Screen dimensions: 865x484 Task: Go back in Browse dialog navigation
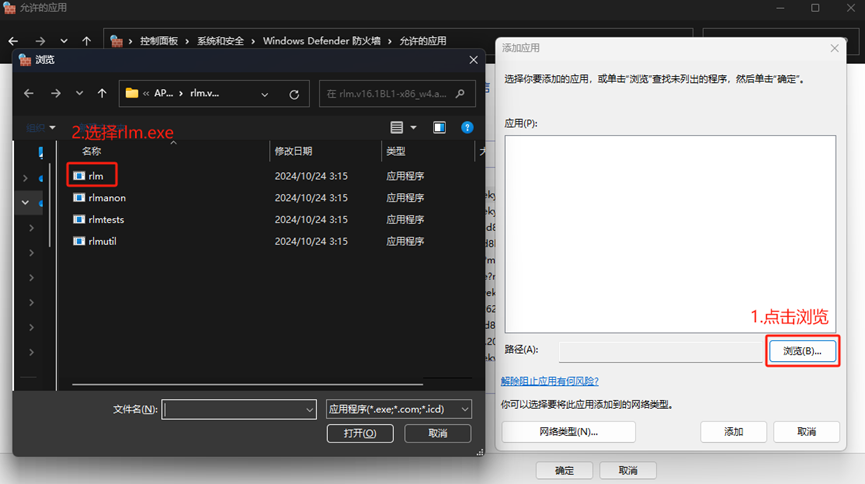29,94
